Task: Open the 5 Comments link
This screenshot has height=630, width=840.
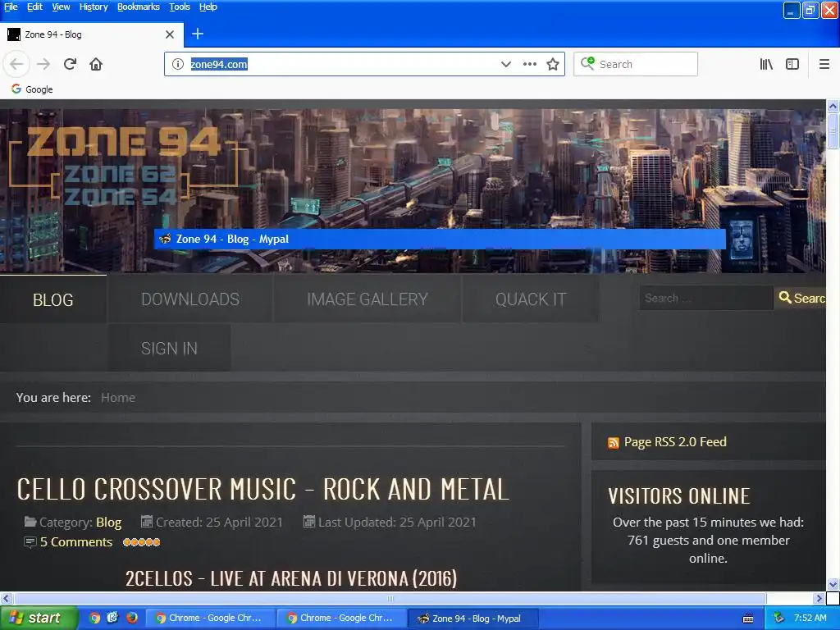Action: coord(76,542)
